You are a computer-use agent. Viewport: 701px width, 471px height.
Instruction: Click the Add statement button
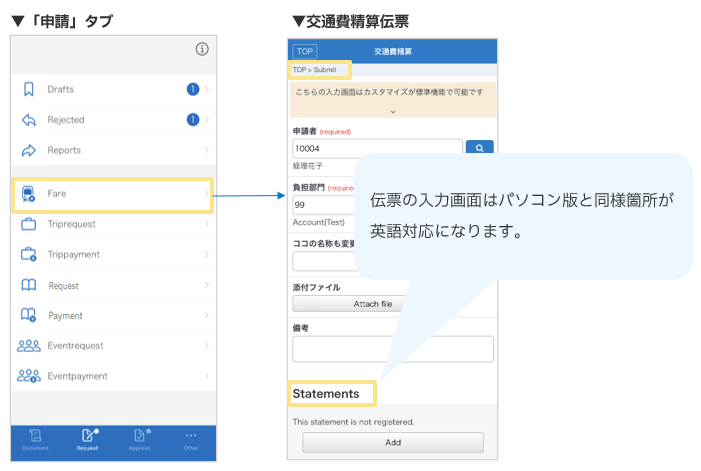coord(393,442)
